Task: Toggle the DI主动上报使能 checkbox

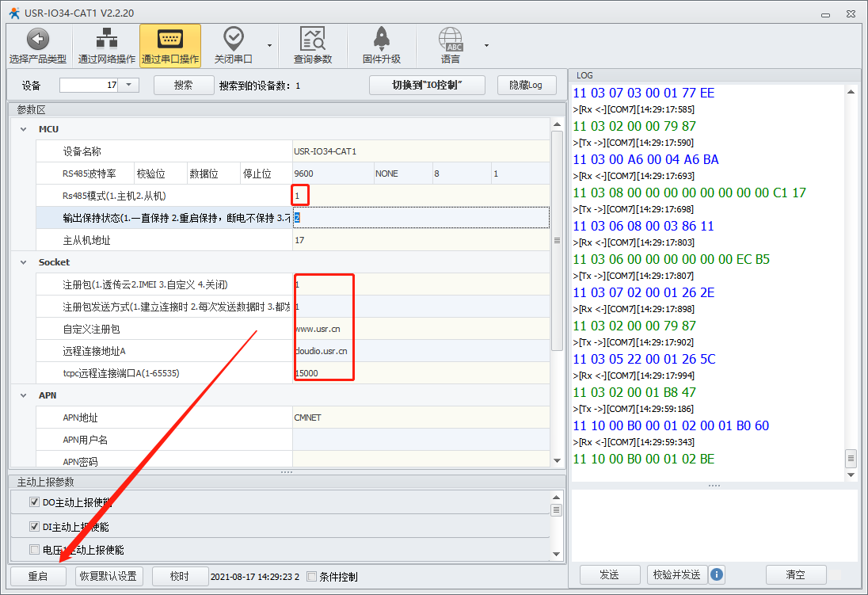Action: pos(34,527)
